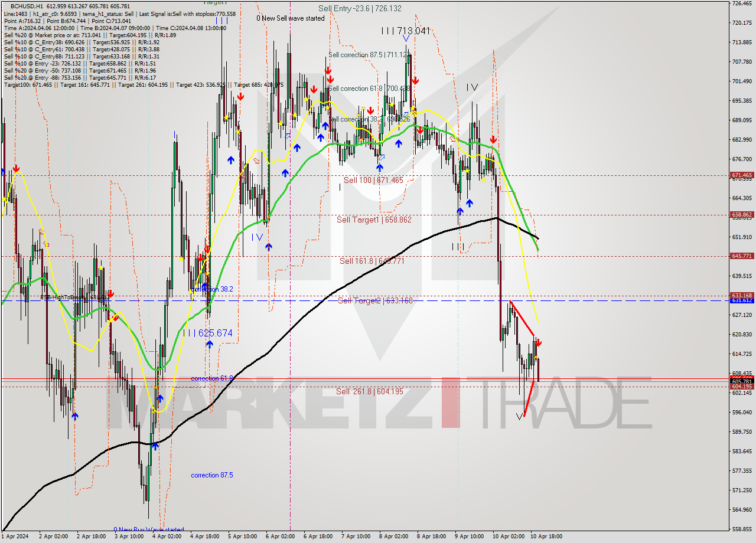Select the 713.885 price scale value
Screen dimensions: 756x543
click(x=742, y=42)
